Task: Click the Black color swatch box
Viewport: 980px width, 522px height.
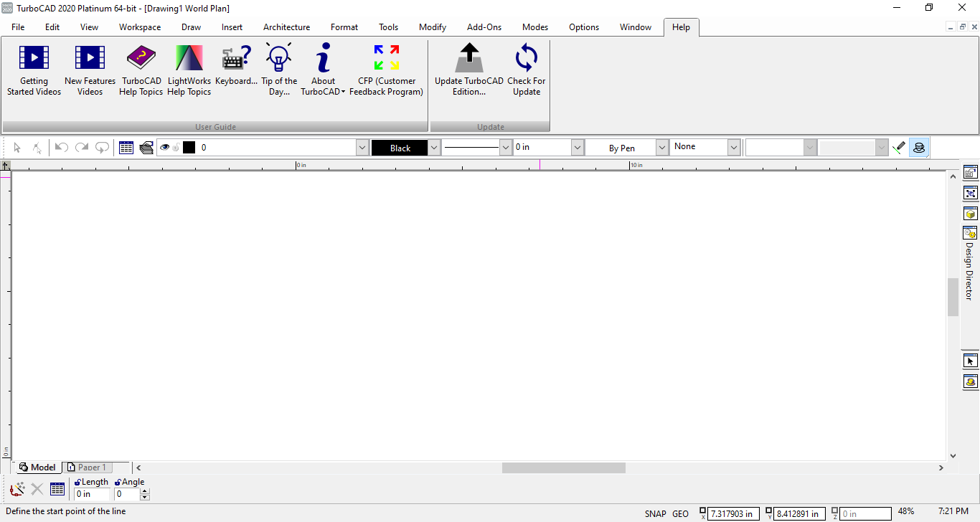Action: coord(400,148)
